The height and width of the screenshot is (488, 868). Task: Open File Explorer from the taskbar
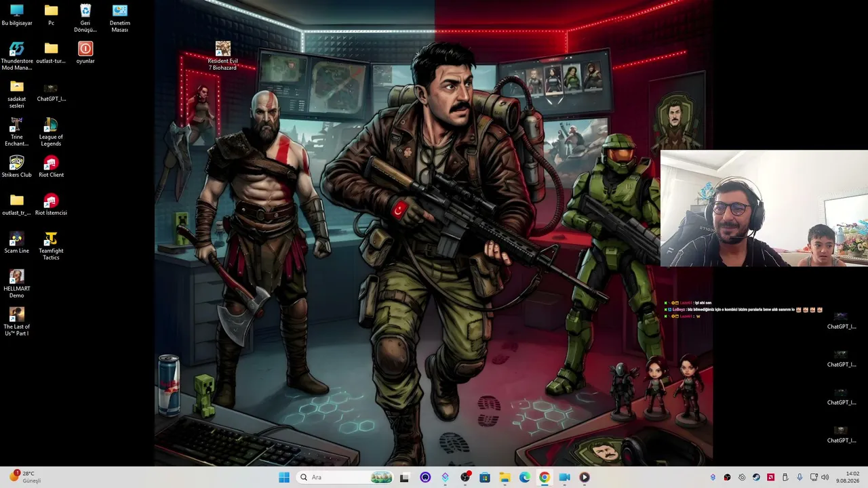point(505,477)
